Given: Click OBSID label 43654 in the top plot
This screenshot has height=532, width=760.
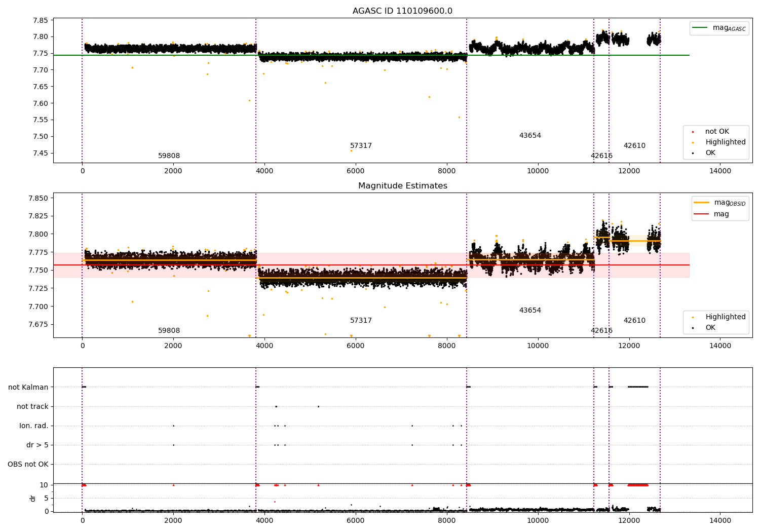Looking at the screenshot, I should 530,136.
